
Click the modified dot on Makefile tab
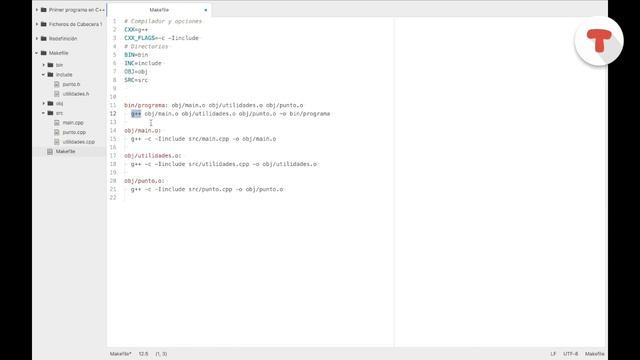click(206, 10)
